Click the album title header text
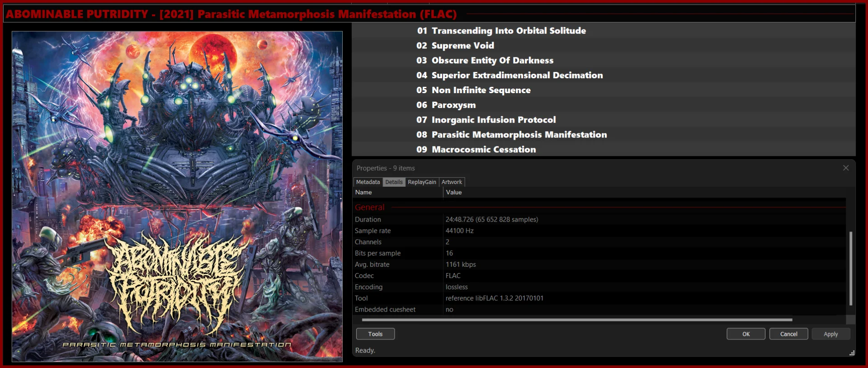 pyautogui.click(x=231, y=14)
